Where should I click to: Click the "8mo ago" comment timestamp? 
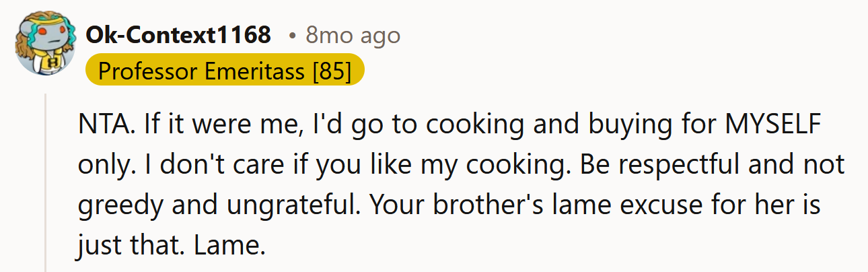pyautogui.click(x=353, y=35)
